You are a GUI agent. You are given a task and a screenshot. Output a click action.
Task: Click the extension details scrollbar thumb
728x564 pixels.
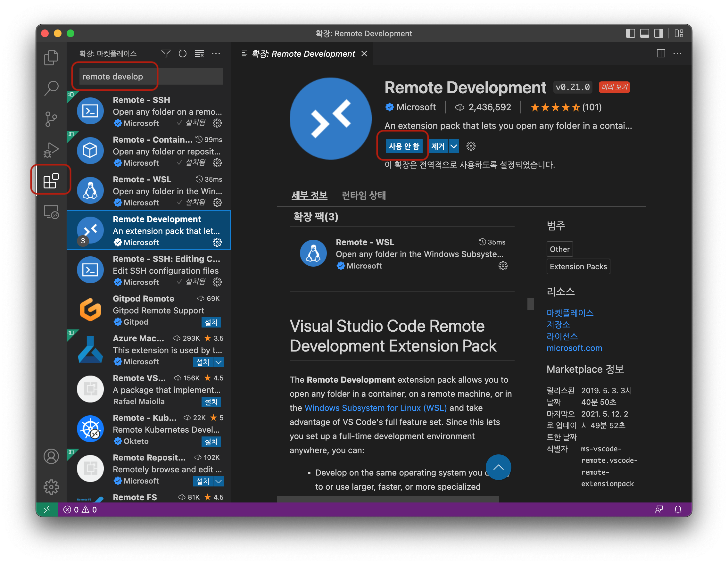pos(530,304)
